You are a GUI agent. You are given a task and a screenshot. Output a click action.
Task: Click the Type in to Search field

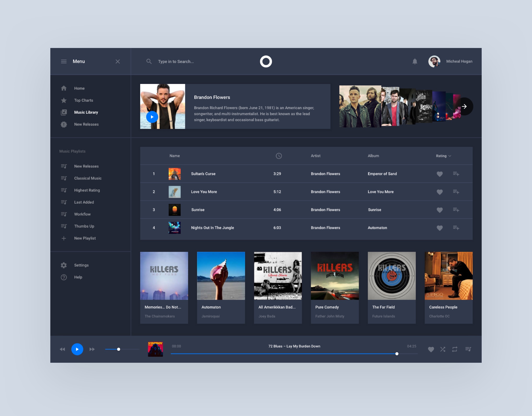click(x=176, y=61)
